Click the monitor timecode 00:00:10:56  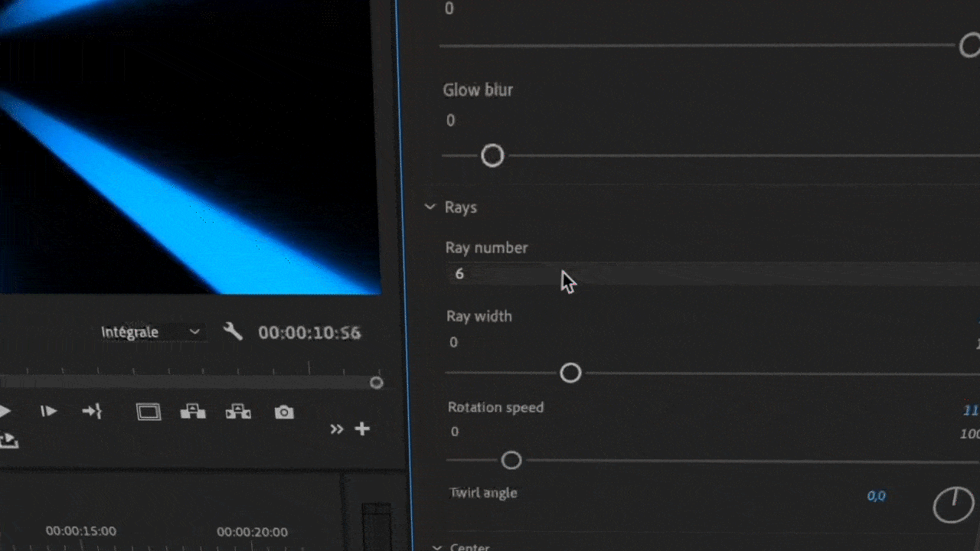click(309, 333)
